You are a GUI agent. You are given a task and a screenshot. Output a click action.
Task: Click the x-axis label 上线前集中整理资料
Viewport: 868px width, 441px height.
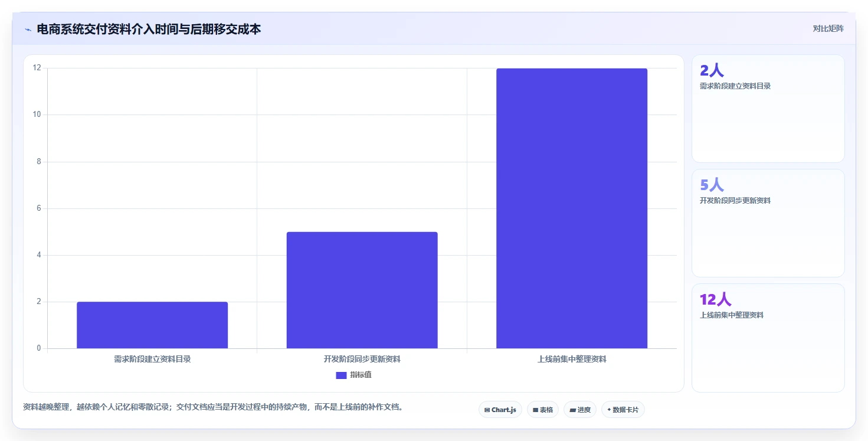(572, 359)
